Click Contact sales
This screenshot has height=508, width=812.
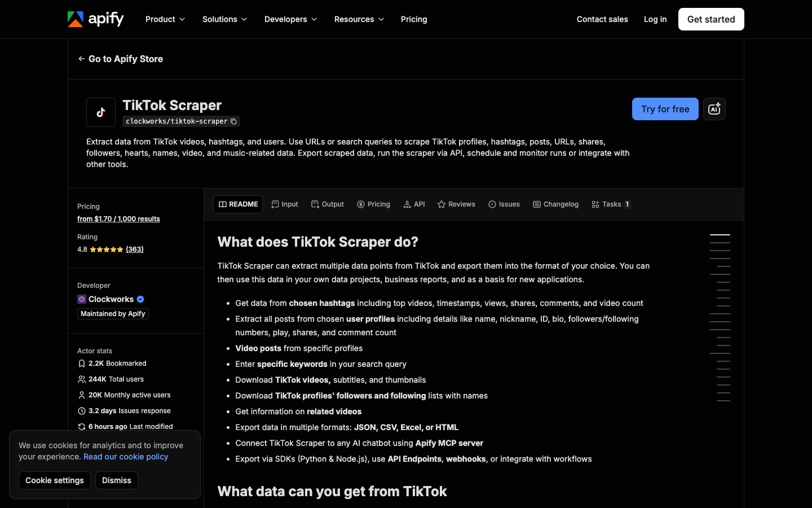point(602,19)
